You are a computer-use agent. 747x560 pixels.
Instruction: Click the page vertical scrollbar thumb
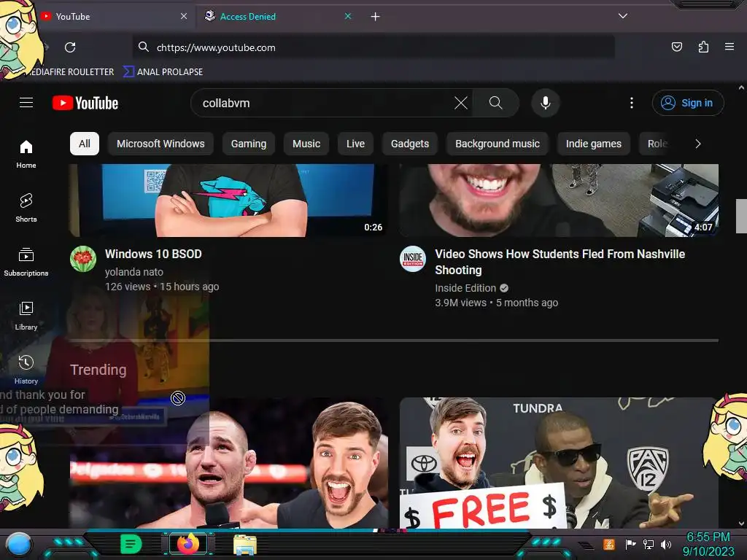pyautogui.click(x=741, y=216)
